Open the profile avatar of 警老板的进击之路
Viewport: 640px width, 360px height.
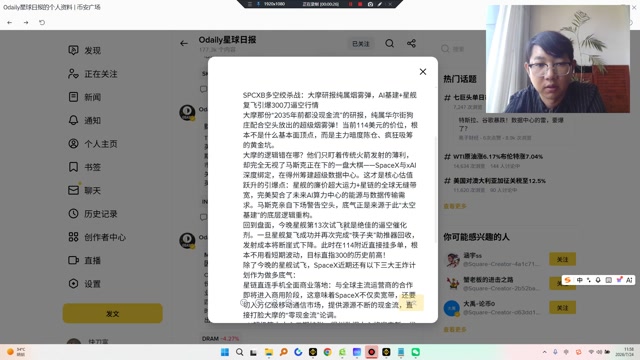click(452, 284)
